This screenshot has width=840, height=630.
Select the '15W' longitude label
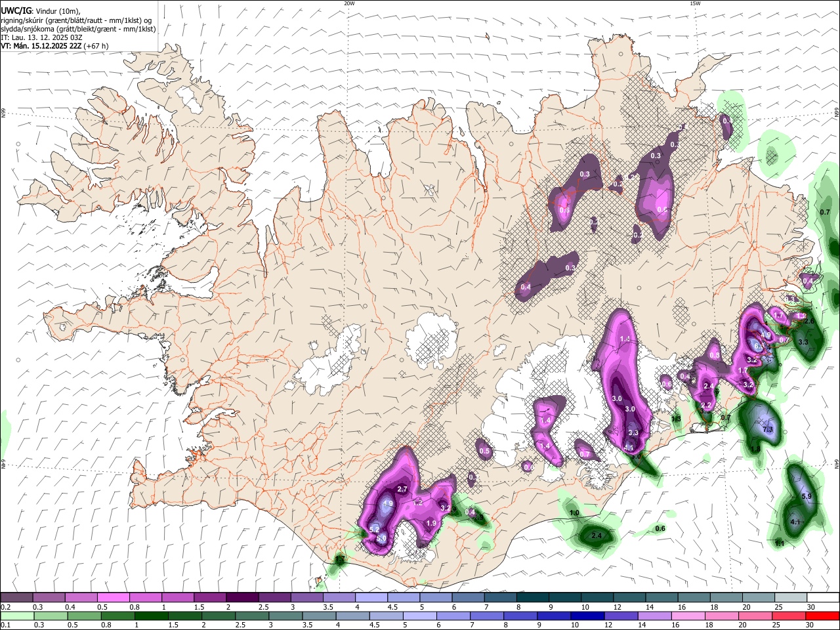tap(695, 3)
